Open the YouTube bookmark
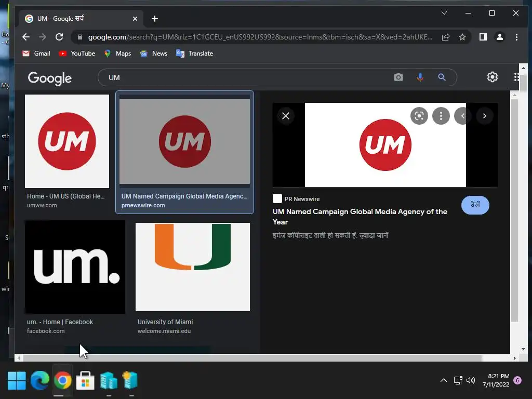Screen dimensions: 532x399 point(77,54)
